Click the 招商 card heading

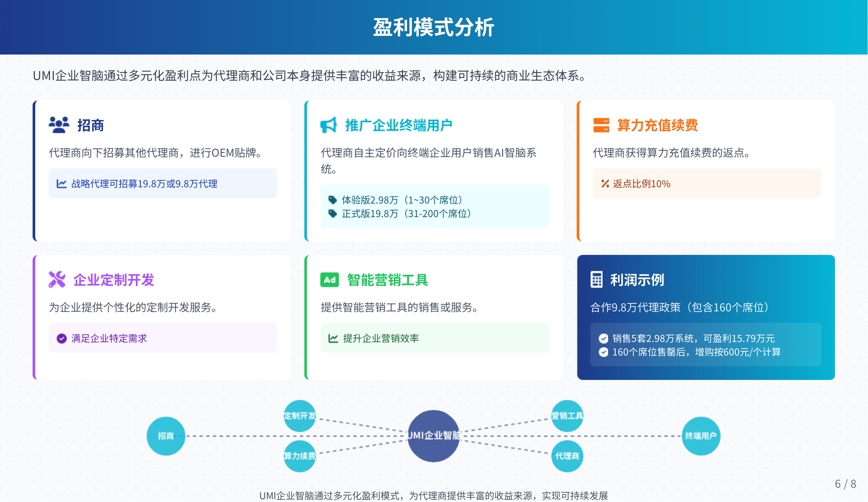click(90, 125)
